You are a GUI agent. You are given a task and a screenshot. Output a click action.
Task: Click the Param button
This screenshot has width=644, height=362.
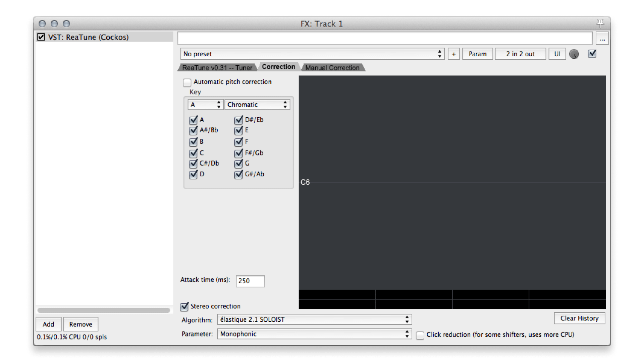coord(478,54)
